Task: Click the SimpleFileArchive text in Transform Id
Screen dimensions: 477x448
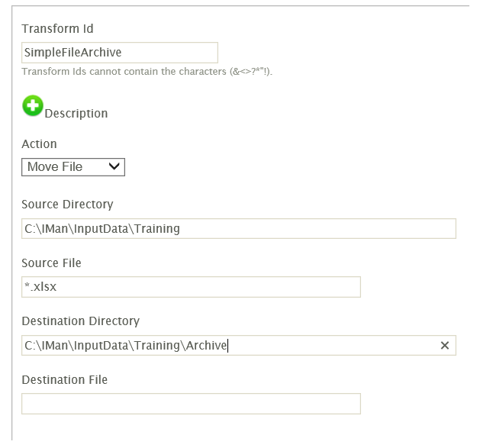Action: pyautogui.click(x=73, y=53)
